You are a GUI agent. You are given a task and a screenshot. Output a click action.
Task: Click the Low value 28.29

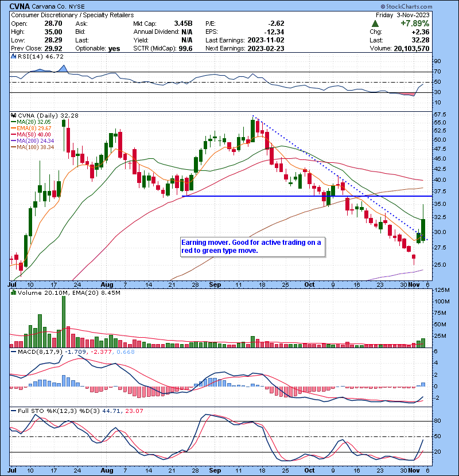(x=53, y=40)
